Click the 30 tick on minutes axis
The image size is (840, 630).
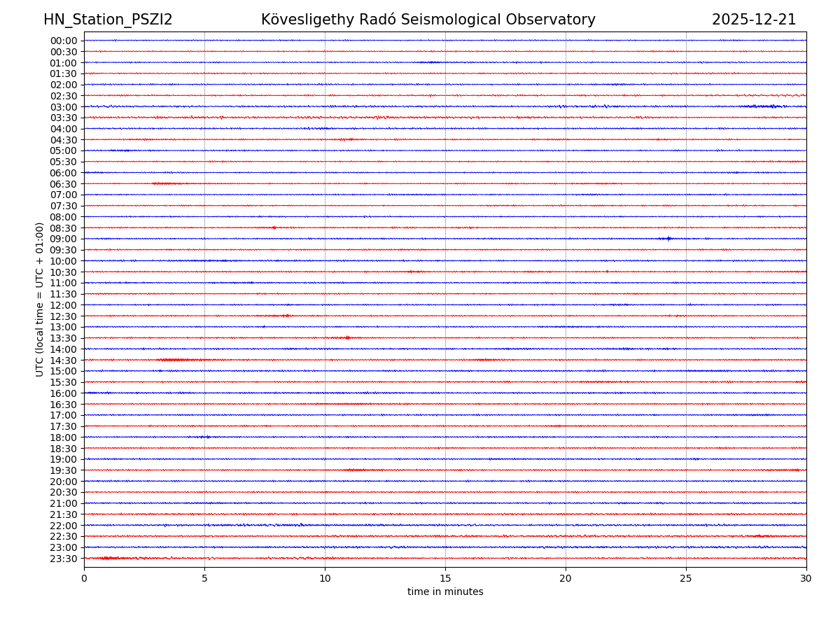pos(806,579)
